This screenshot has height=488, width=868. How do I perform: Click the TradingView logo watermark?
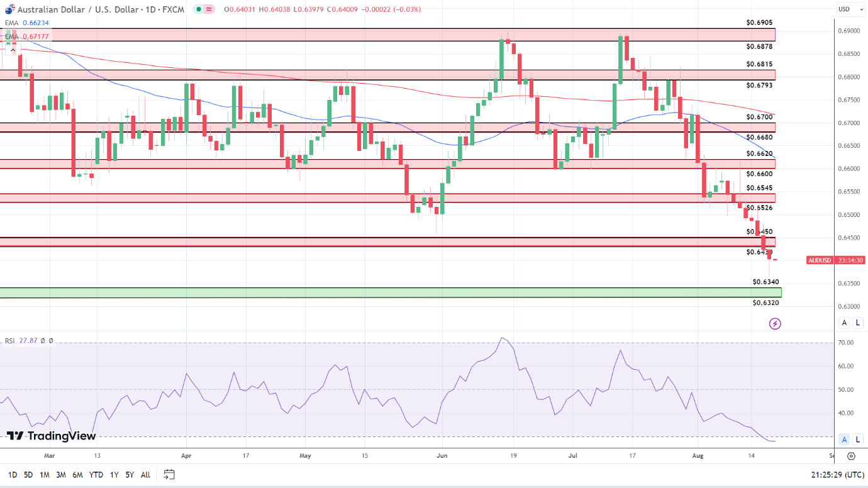pyautogui.click(x=53, y=436)
